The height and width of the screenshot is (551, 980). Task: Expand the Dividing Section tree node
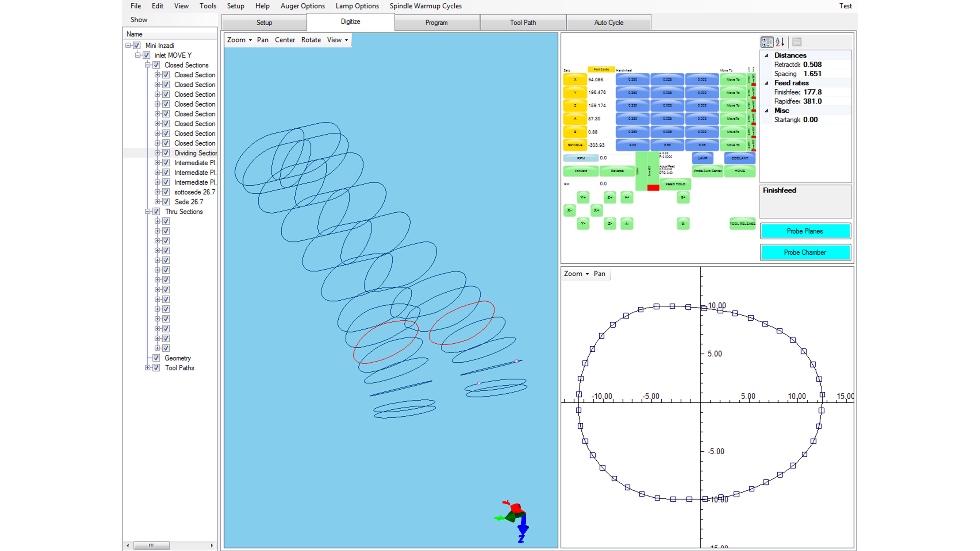click(x=157, y=153)
